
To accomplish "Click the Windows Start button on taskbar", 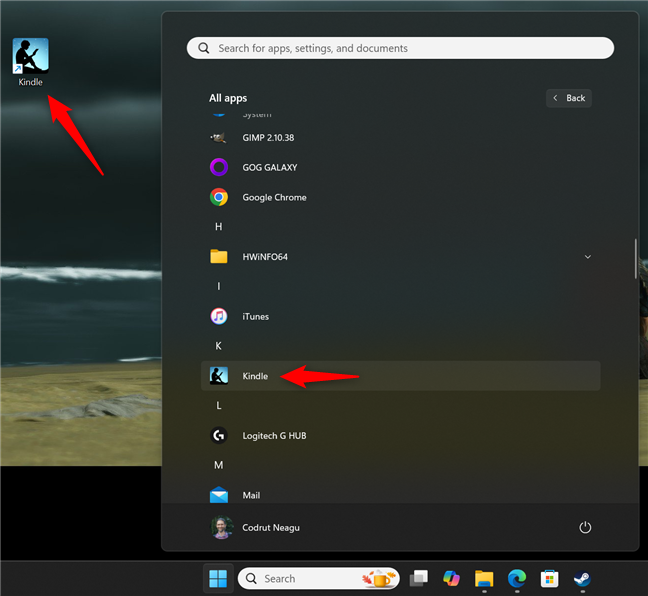I will pyautogui.click(x=218, y=579).
